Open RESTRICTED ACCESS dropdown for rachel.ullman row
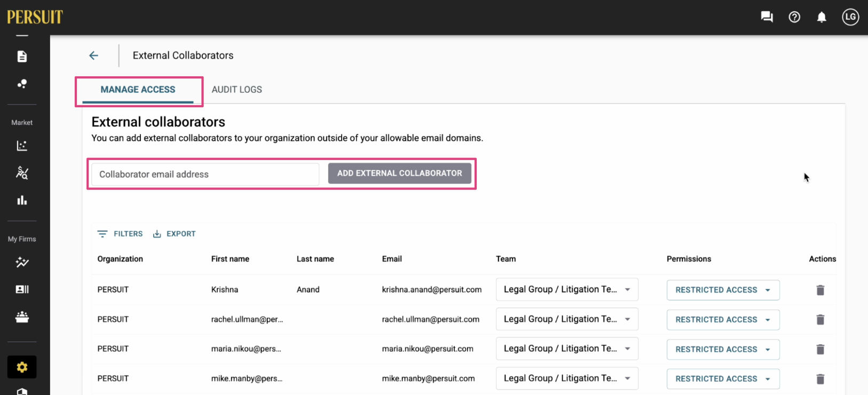Image resolution: width=868 pixels, height=395 pixels. point(723,320)
